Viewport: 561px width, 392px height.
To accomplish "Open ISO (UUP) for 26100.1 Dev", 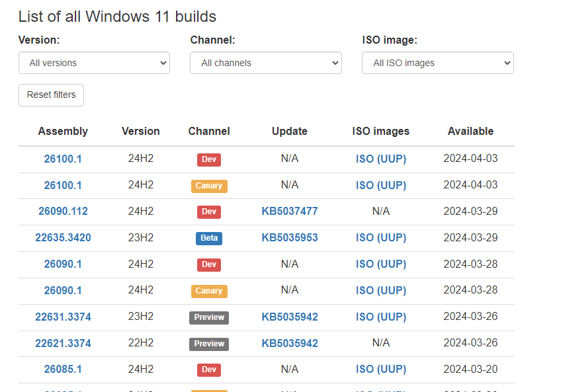I will point(381,159).
